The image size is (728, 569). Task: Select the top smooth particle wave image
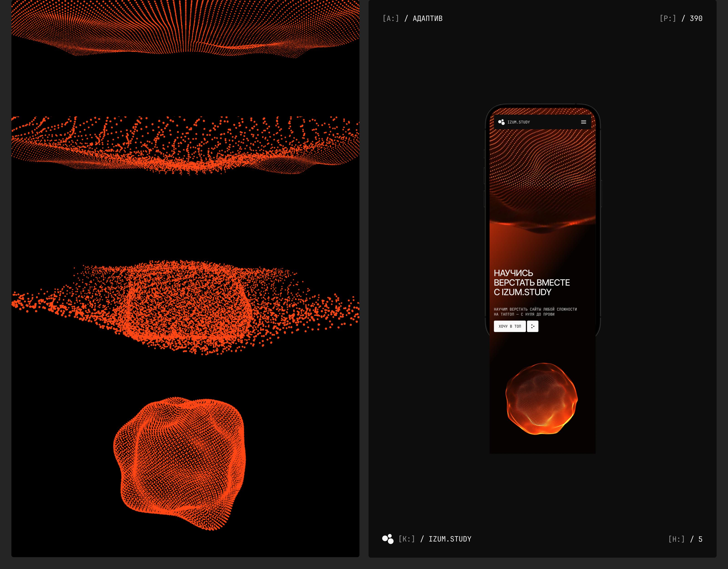pos(185,28)
